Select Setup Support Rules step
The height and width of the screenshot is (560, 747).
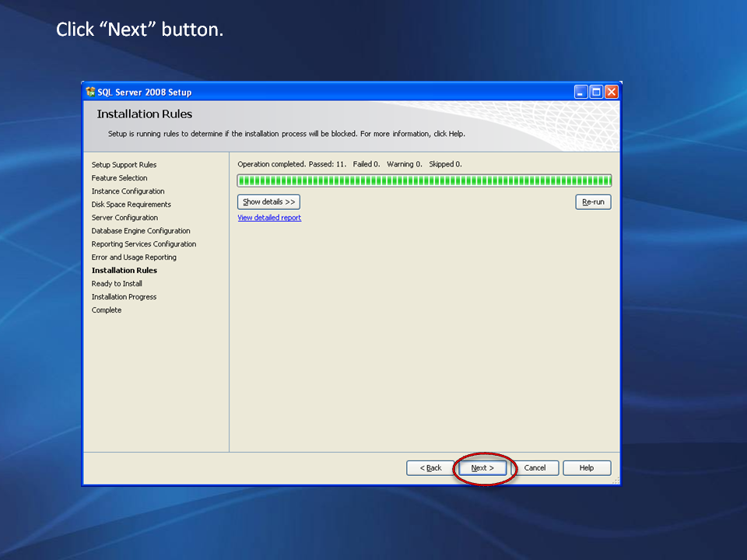point(124,165)
